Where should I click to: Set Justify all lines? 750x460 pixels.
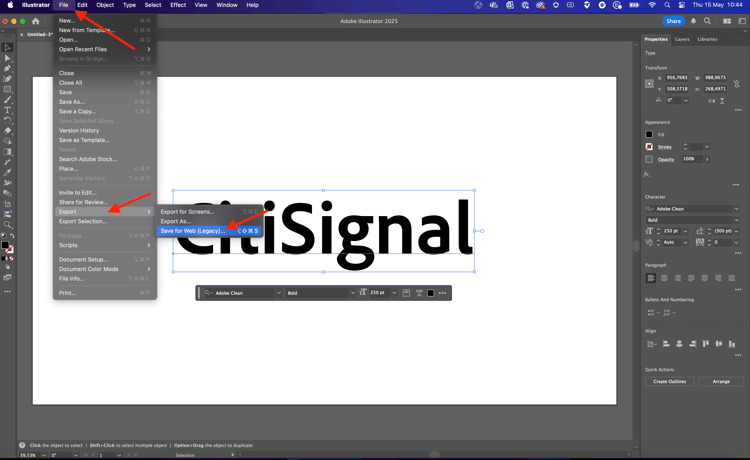pyautogui.click(x=732, y=278)
